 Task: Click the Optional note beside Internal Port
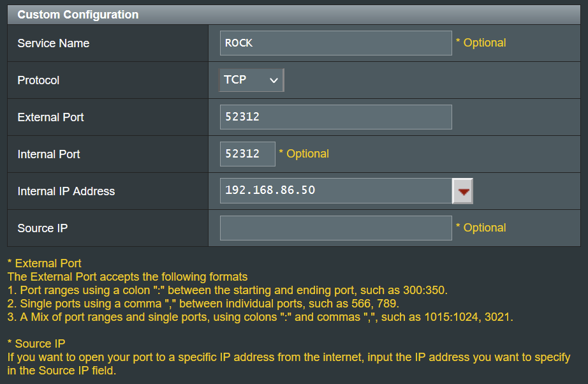coord(305,154)
